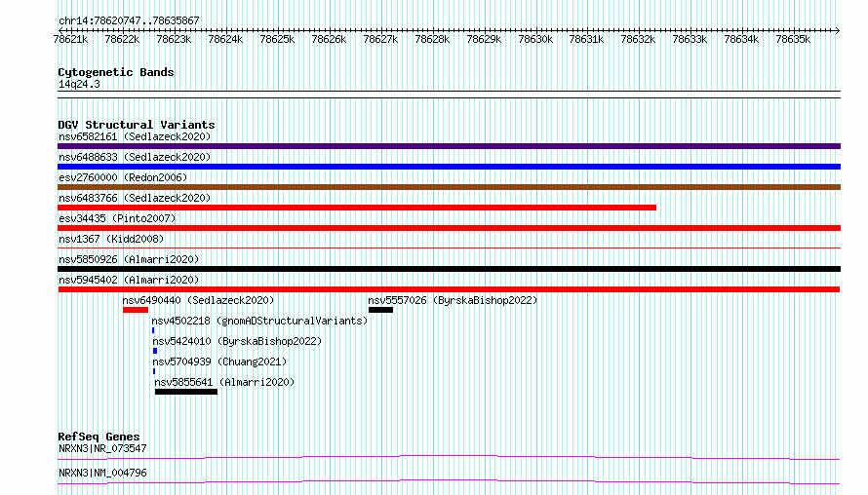Click the 78631k ruler position
This screenshot has width=868, height=495.
coord(586,39)
